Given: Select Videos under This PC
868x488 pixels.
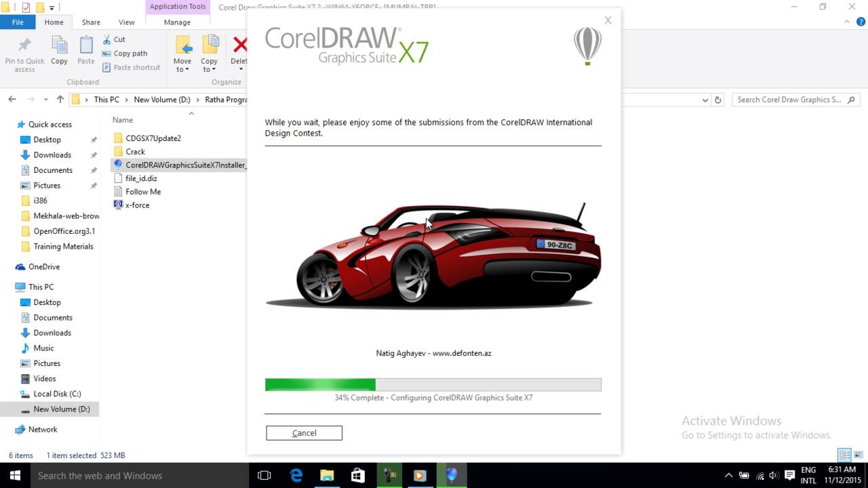Looking at the screenshot, I should pyautogui.click(x=45, y=379).
